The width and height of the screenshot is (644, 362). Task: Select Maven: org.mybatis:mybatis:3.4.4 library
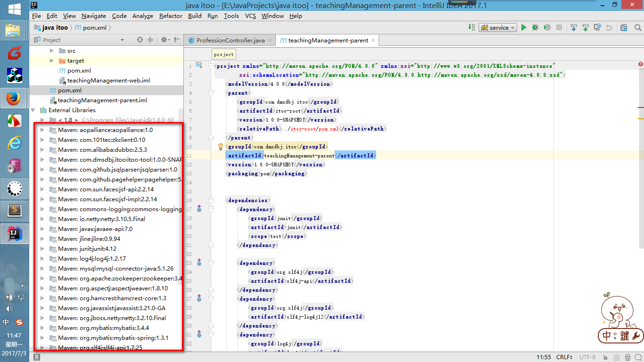click(x=103, y=328)
